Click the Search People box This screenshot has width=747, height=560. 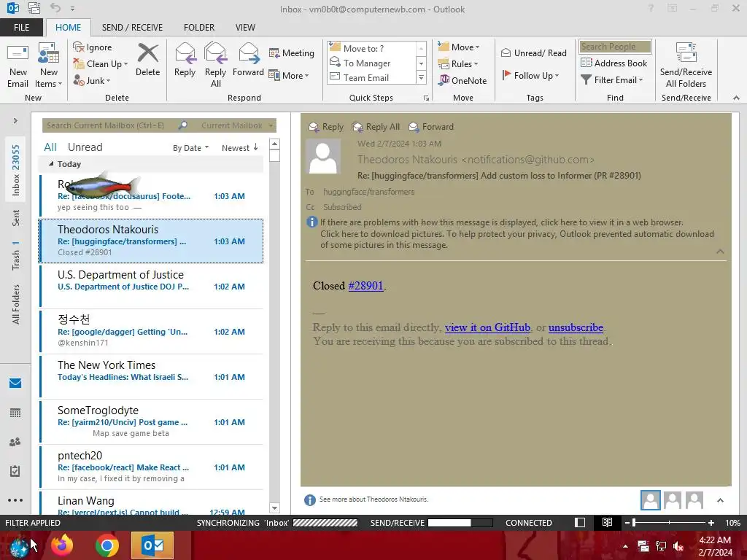pyautogui.click(x=615, y=46)
